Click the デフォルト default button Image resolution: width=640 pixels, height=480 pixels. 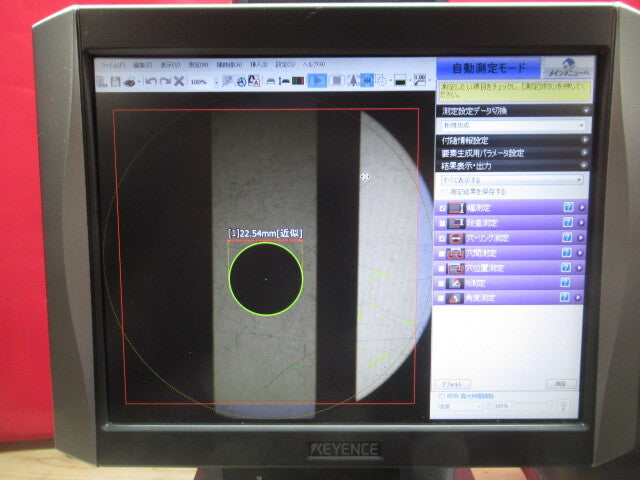point(453,384)
